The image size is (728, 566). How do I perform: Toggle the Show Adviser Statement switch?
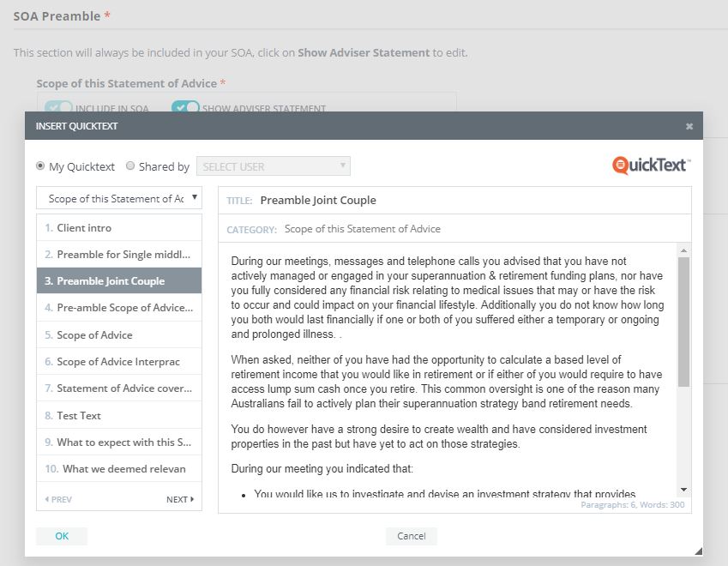185,108
